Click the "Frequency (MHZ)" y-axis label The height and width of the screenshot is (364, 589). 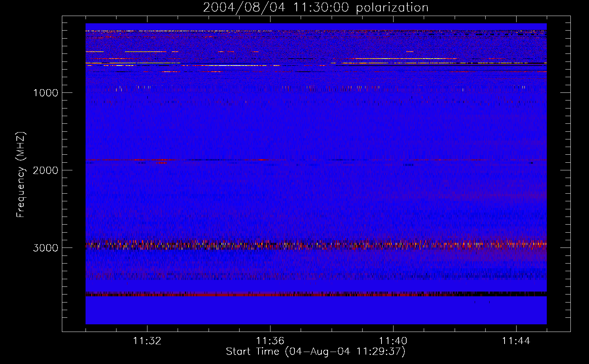[21, 175]
